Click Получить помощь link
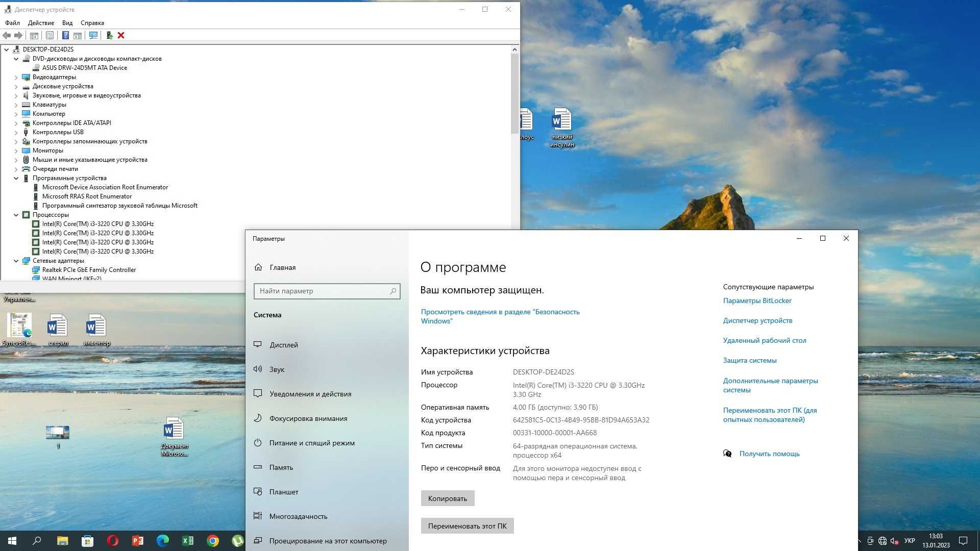980x551 pixels. click(769, 454)
